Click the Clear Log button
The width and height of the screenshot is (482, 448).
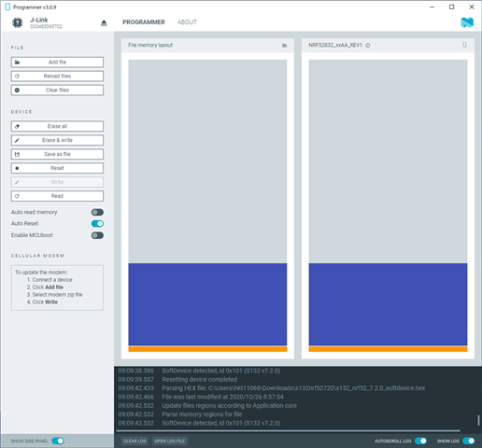(135, 441)
